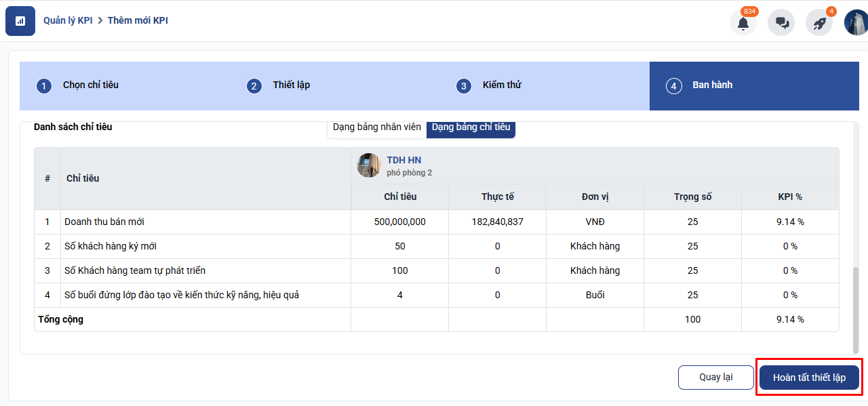Screen dimensions: 868x406
Task: Click Hoàn tất thiết lập button
Action: coord(809,378)
